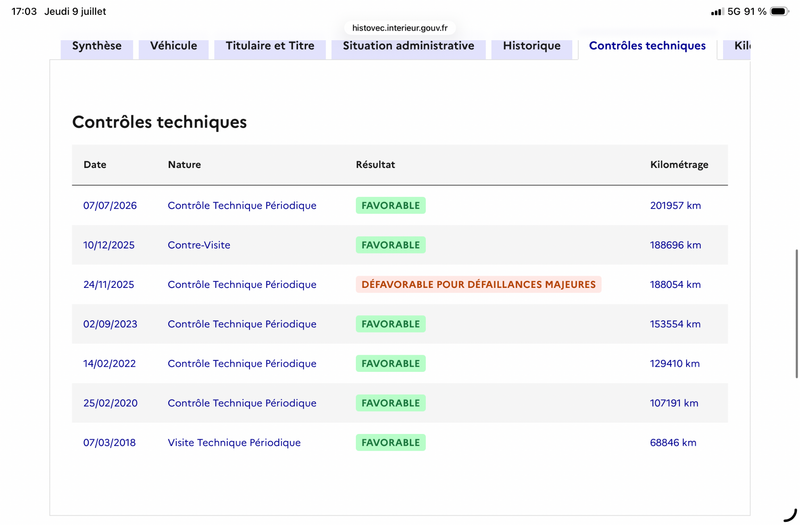Click Contrôle Technique Périodique in 14/02/2022 row
This screenshot has height=525, width=800.
242,364
